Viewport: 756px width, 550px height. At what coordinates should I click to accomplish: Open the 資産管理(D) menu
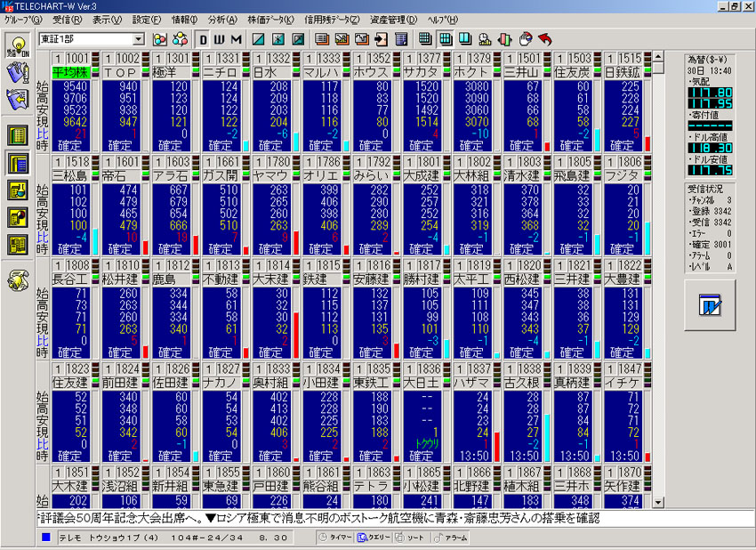(x=393, y=20)
